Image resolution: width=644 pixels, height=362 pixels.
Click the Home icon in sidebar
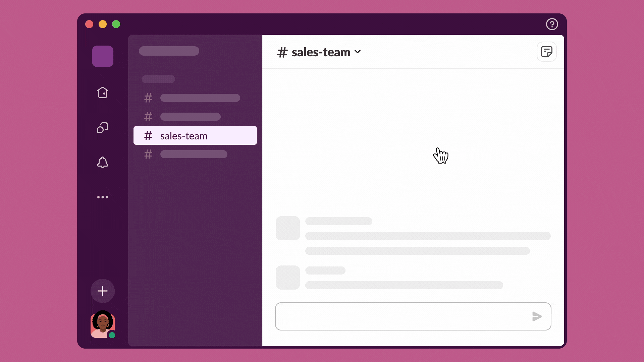pos(102,93)
